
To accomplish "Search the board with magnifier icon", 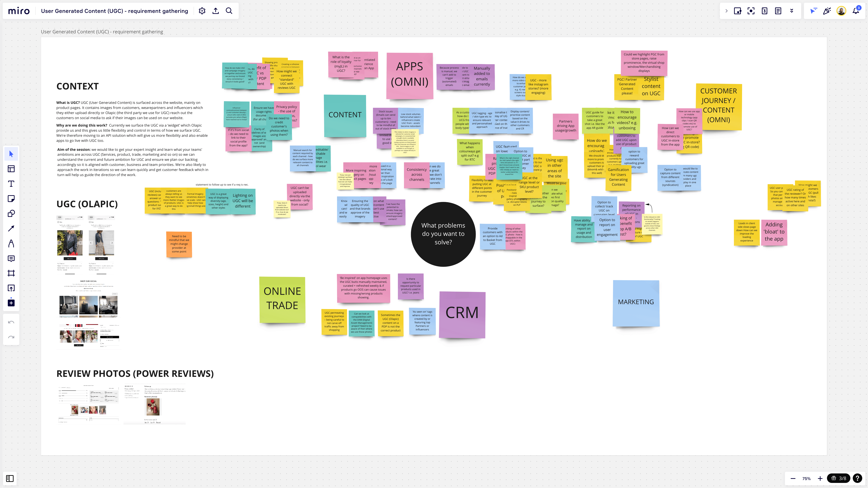I will (x=229, y=11).
